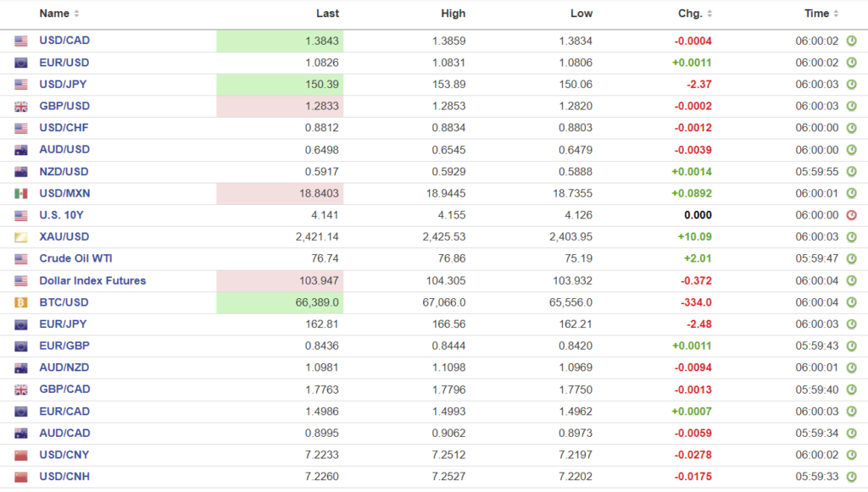The width and height of the screenshot is (868, 492).
Task: Open the Crude Oil WTI link
Action: (75, 258)
